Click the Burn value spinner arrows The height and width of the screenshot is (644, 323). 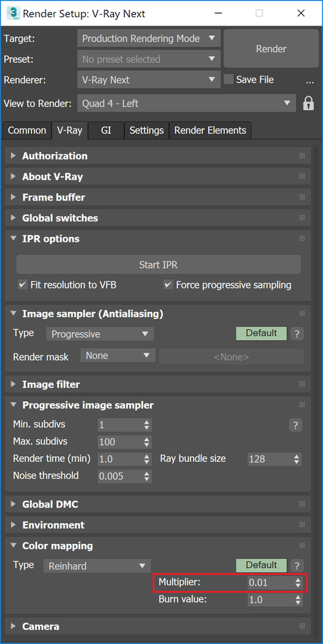coord(298,600)
